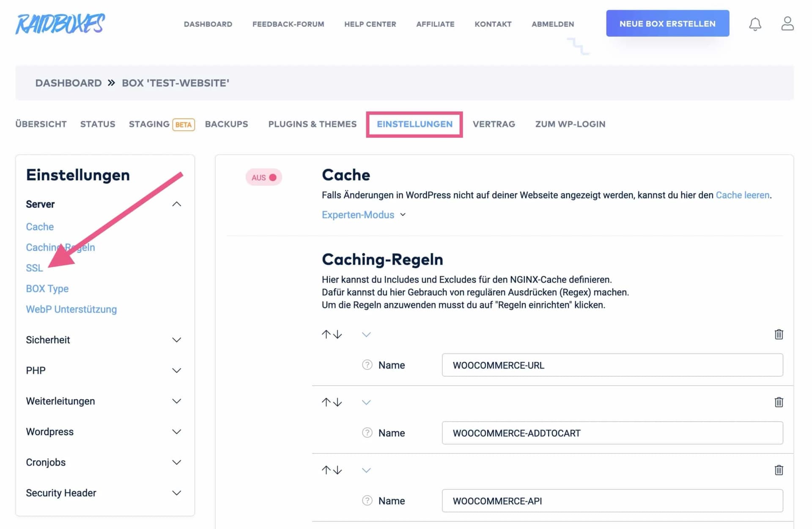The height and width of the screenshot is (529, 812).
Task: Expand the WOOCOMMERCE-ADDTOCART rule details chevron
Action: coord(366,402)
